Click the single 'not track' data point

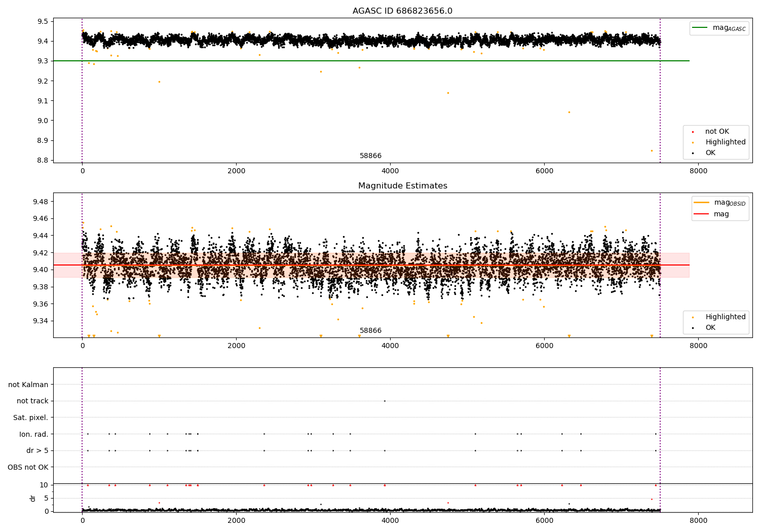pos(385,401)
